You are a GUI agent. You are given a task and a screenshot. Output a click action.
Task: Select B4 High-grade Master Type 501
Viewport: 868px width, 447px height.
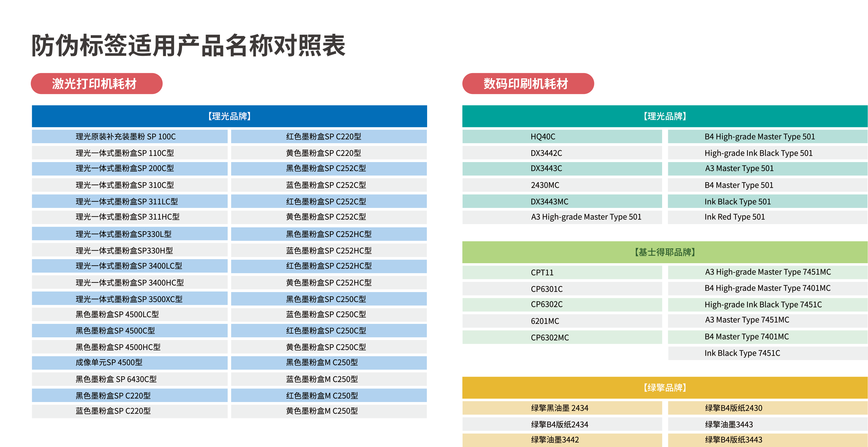tap(768, 137)
